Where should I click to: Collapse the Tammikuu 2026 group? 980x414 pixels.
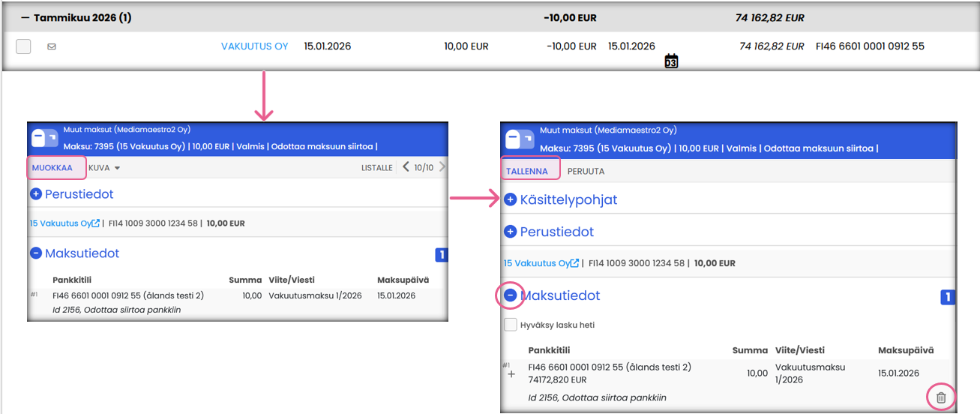tap(25, 17)
